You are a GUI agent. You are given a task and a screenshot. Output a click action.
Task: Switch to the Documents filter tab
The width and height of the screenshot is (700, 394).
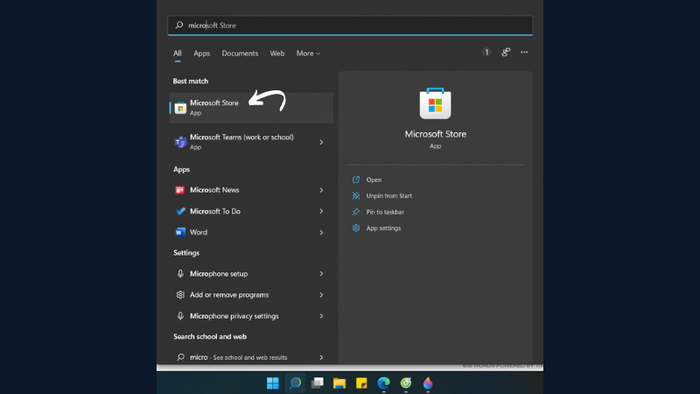pos(240,54)
